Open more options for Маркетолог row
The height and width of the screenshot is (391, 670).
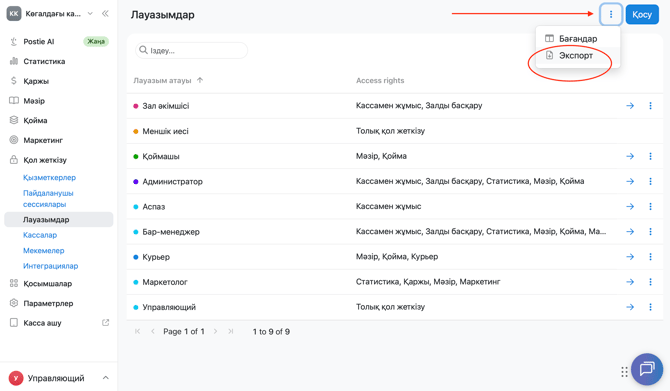point(650,282)
